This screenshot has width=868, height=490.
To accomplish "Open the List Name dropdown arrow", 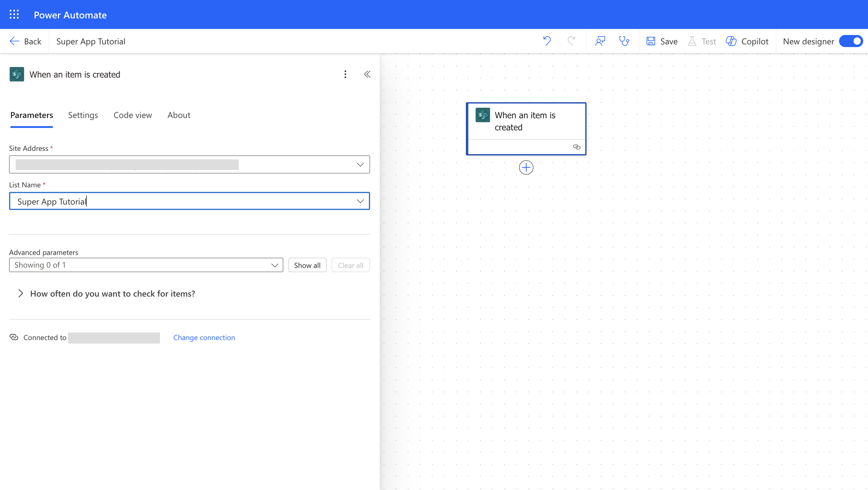I will 360,201.
